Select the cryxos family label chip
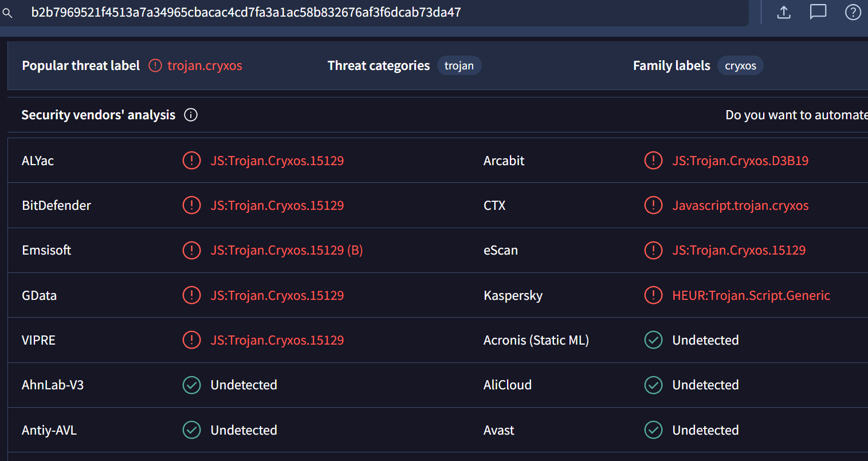 (x=740, y=66)
